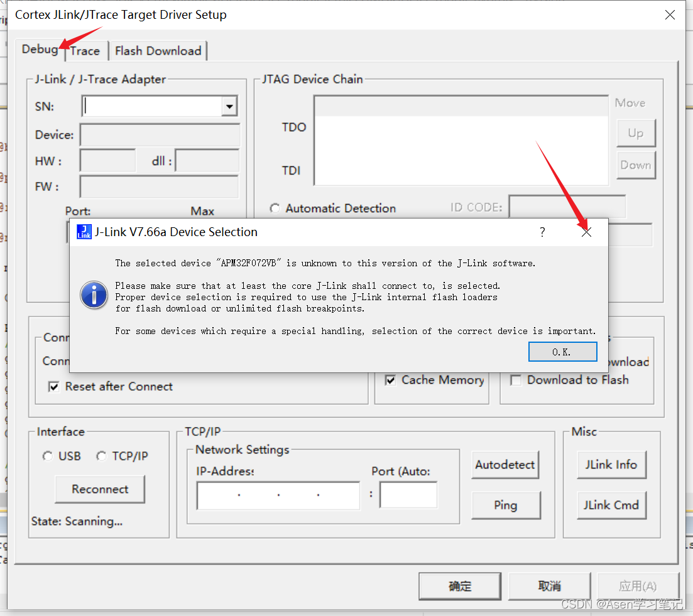
Task: Click the Down button in JTAG chain
Action: click(636, 165)
